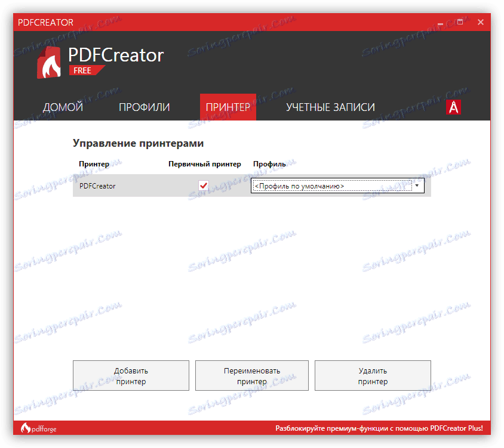Image resolution: width=504 pixels, height=448 pixels.
Task: Click the pdfforge logo in footer
Action: point(39,428)
